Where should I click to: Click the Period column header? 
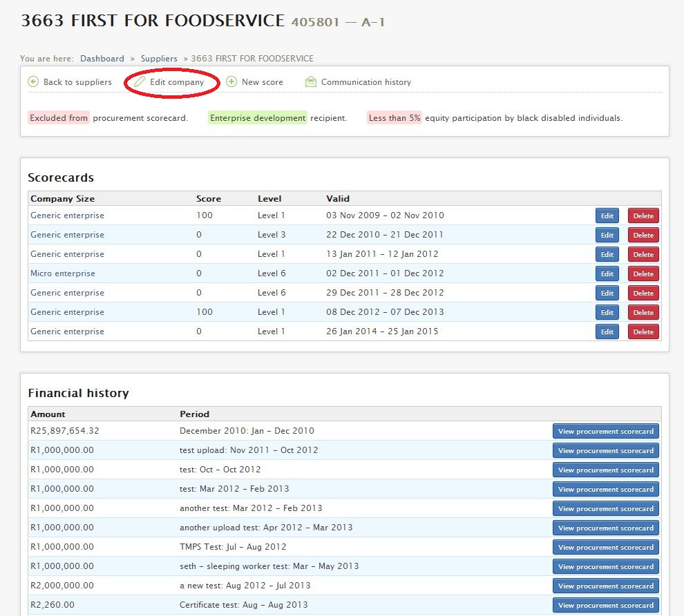(x=194, y=414)
